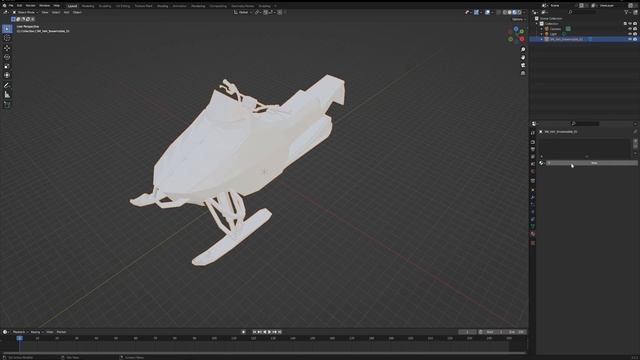Switch to material preview shading

(x=515, y=12)
